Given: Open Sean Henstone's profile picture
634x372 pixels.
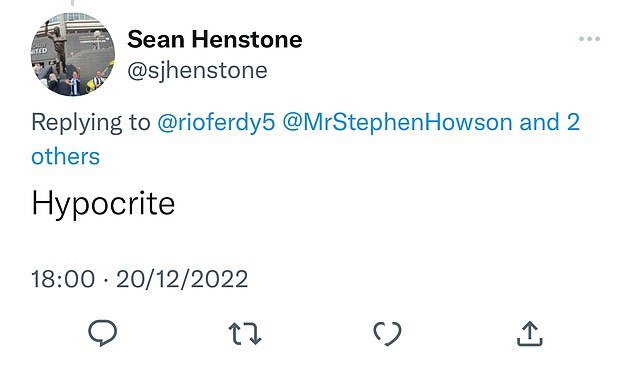Looking at the screenshot, I should coord(73,54).
